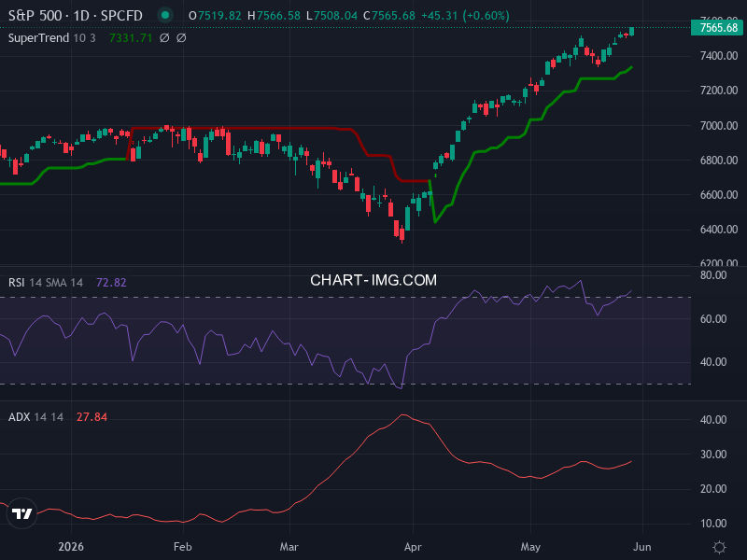
Task: Click RSI value 72.82
Action: coord(111,283)
